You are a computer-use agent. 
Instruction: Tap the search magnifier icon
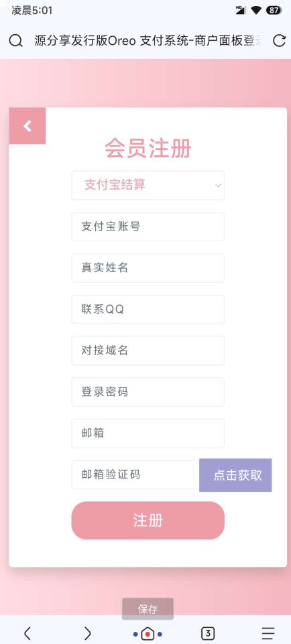pos(15,41)
